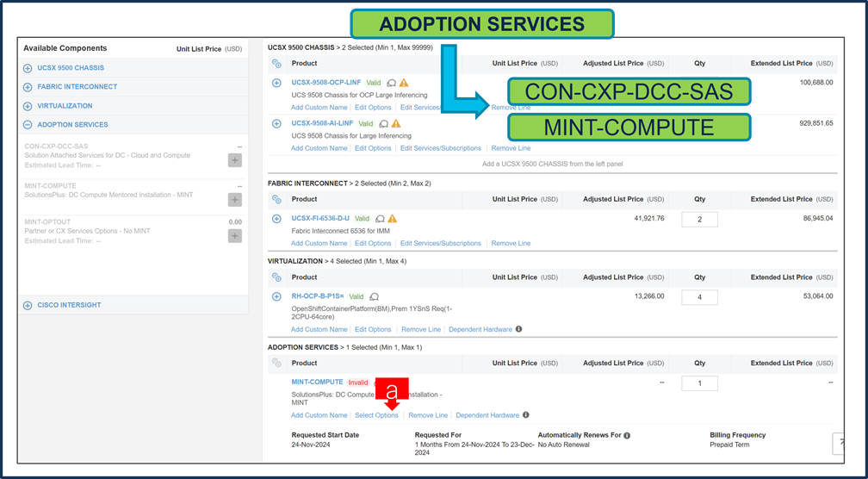Edit Services/Subscriptions for UCSX-9508-AI-LINF
This screenshot has height=479, width=868.
click(x=441, y=148)
